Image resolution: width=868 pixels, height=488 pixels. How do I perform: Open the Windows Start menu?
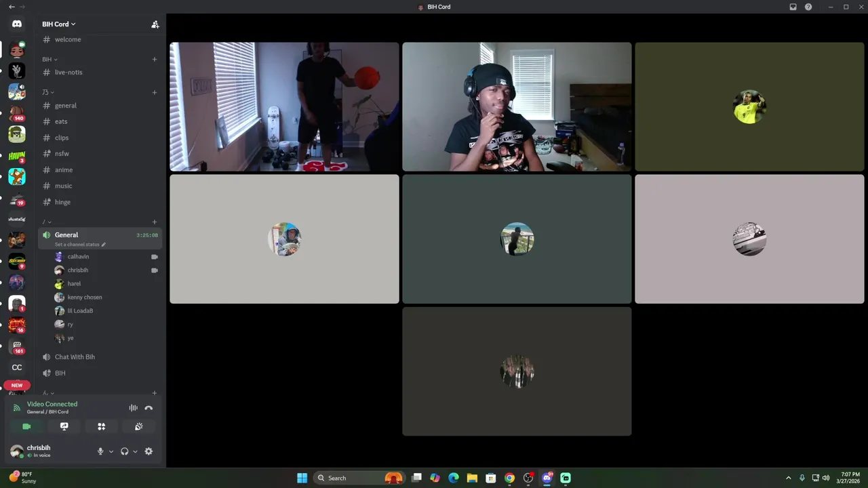[x=302, y=478]
